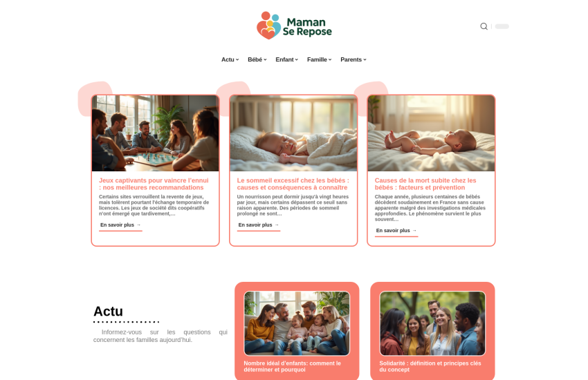Click 'En savoir plus' under the Jeux article
The image size is (588, 380).
tap(120, 225)
